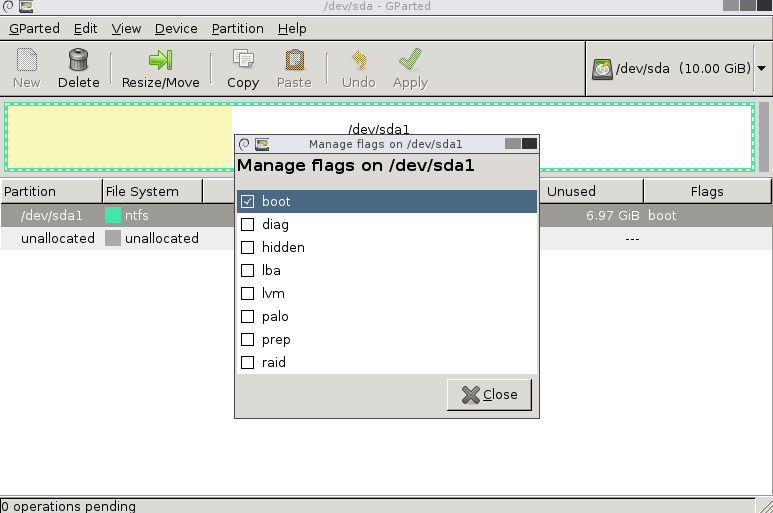Click the Undo arrow icon
773x513 pixels.
[x=359, y=60]
